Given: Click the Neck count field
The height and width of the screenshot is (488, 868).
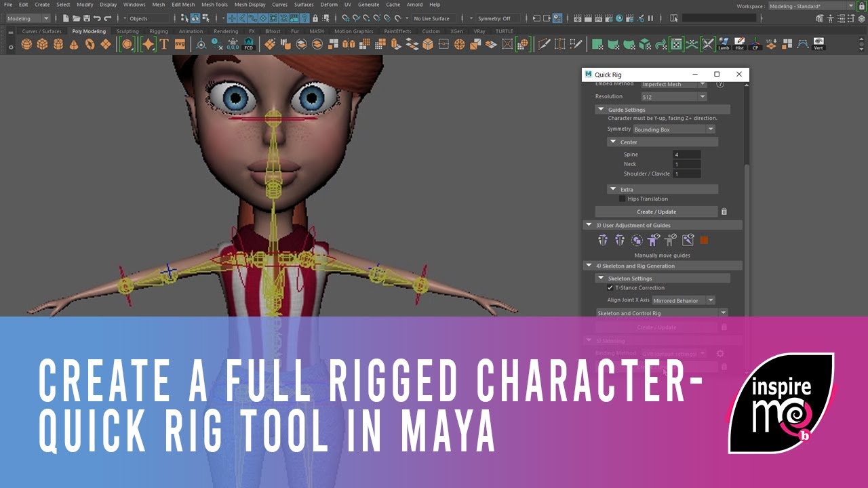Looking at the screenshot, I should pyautogui.click(x=686, y=164).
